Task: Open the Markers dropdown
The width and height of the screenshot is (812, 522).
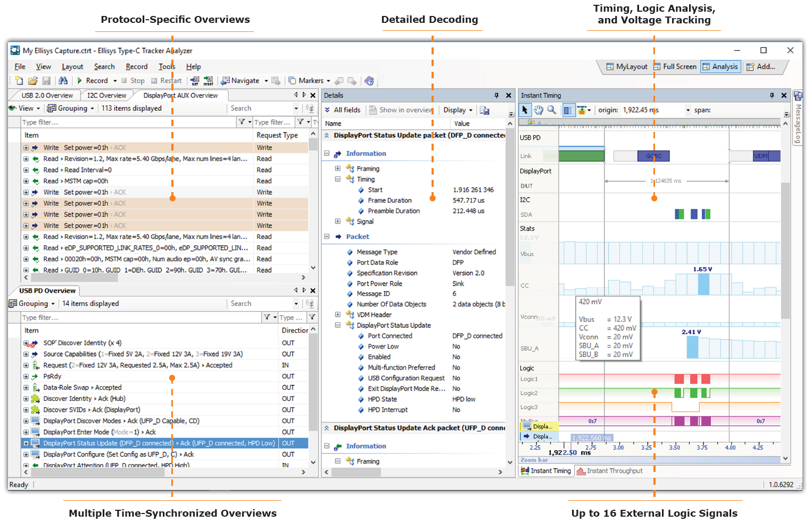Action: (x=328, y=81)
